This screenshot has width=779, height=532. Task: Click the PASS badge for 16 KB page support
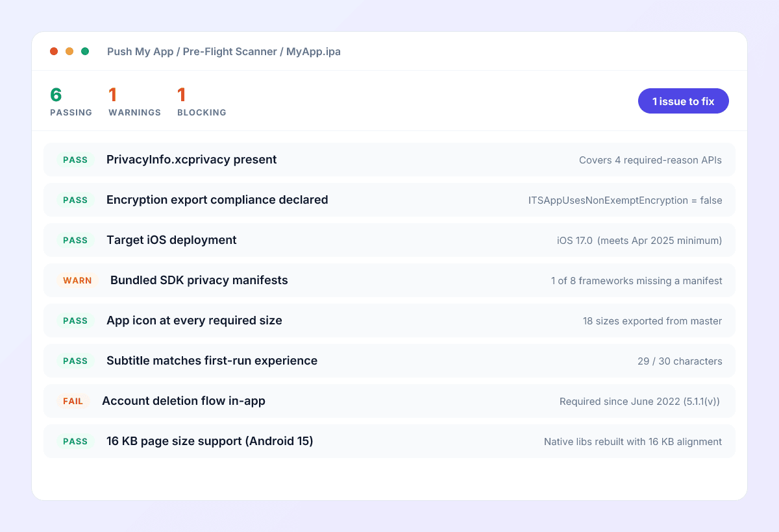pos(75,441)
